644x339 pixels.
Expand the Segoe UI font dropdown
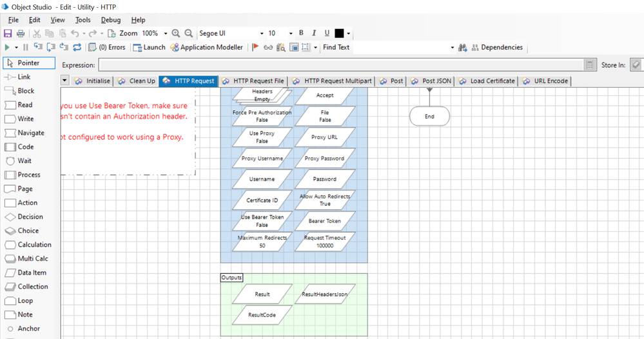(x=262, y=34)
